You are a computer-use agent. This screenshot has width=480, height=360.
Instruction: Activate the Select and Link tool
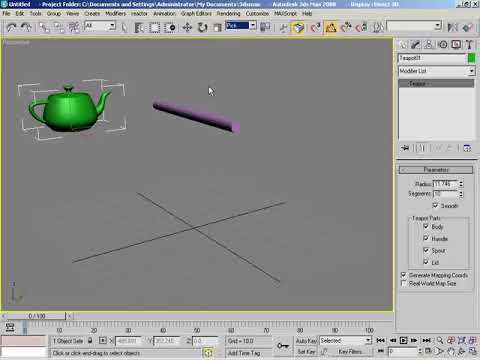pos(44,27)
